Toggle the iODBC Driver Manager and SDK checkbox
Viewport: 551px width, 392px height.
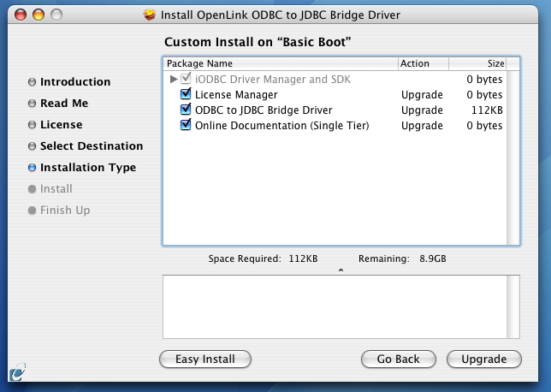point(186,79)
